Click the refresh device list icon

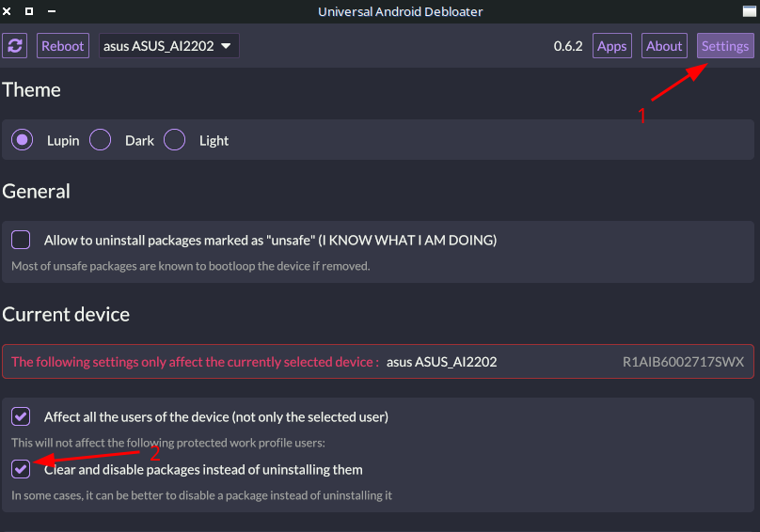(14, 46)
